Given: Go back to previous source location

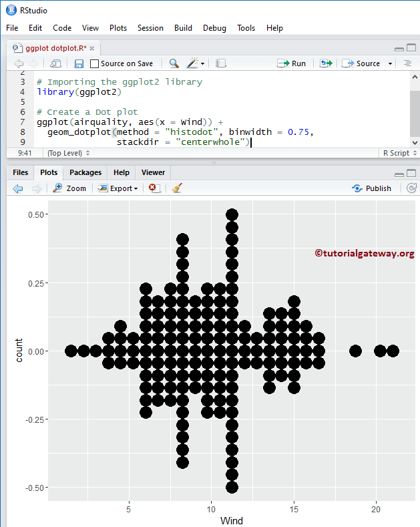Looking at the screenshot, I should pyautogui.click(x=19, y=63).
